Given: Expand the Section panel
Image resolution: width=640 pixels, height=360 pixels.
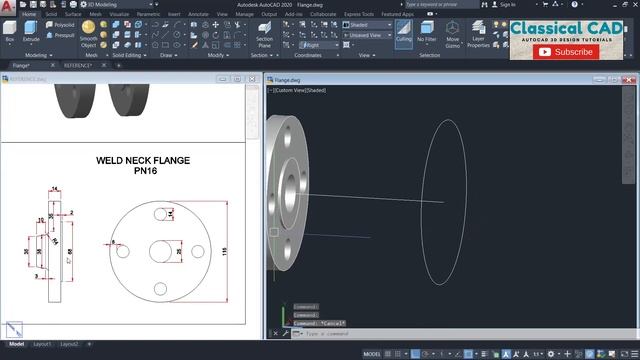Looking at the screenshot, I should (x=262, y=55).
